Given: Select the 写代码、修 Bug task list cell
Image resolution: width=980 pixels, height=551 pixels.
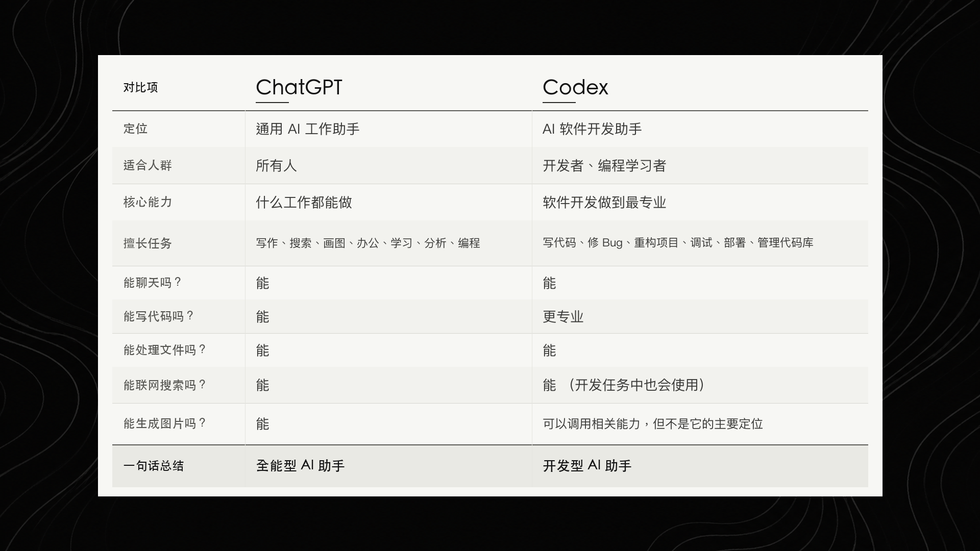Looking at the screenshot, I should pos(678,243).
